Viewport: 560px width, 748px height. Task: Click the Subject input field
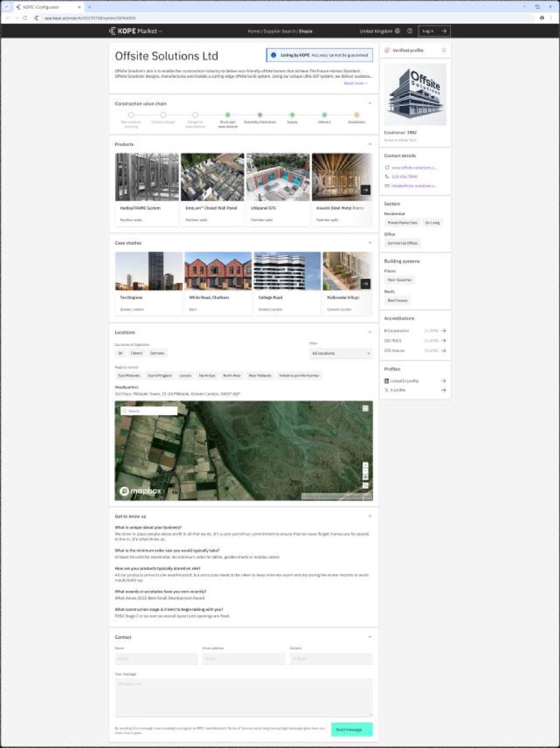pos(331,659)
